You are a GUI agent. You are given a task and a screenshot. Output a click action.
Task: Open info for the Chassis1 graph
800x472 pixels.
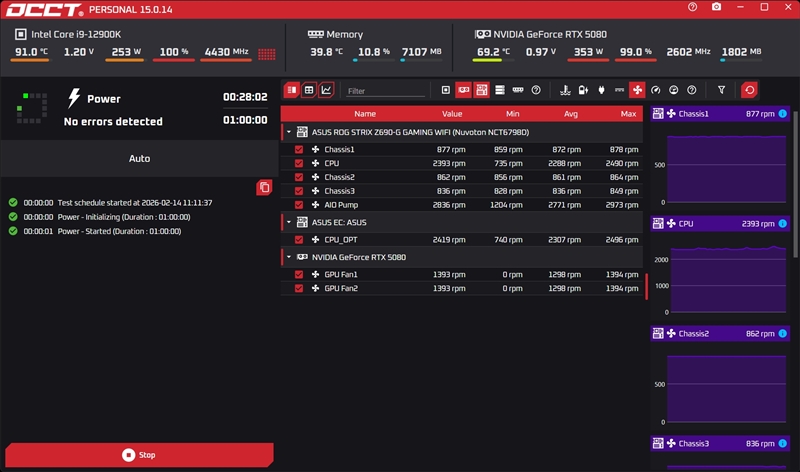coord(783,114)
